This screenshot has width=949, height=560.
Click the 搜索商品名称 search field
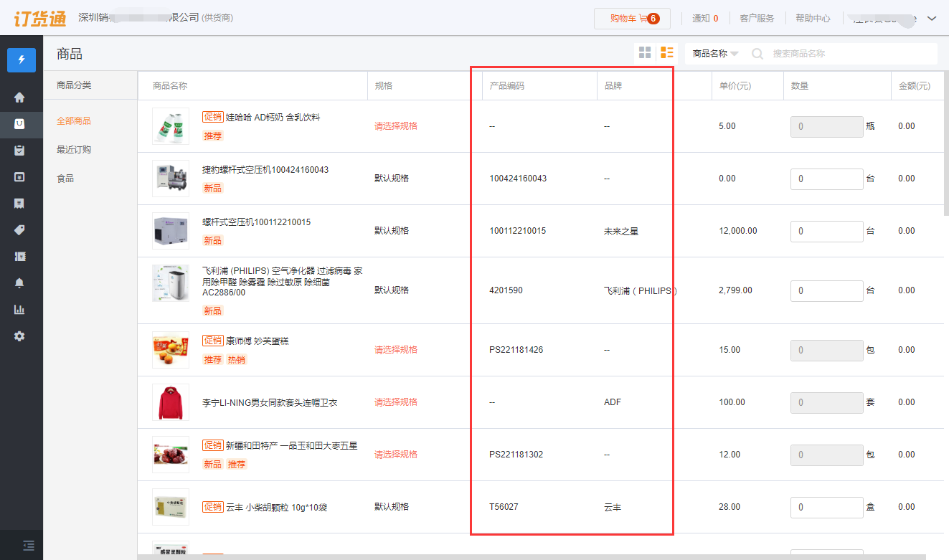[852, 54]
